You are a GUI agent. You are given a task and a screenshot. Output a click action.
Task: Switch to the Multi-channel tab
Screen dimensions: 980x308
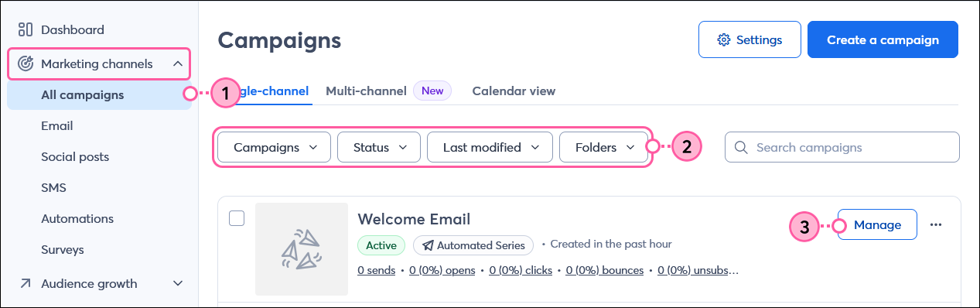pos(366,91)
